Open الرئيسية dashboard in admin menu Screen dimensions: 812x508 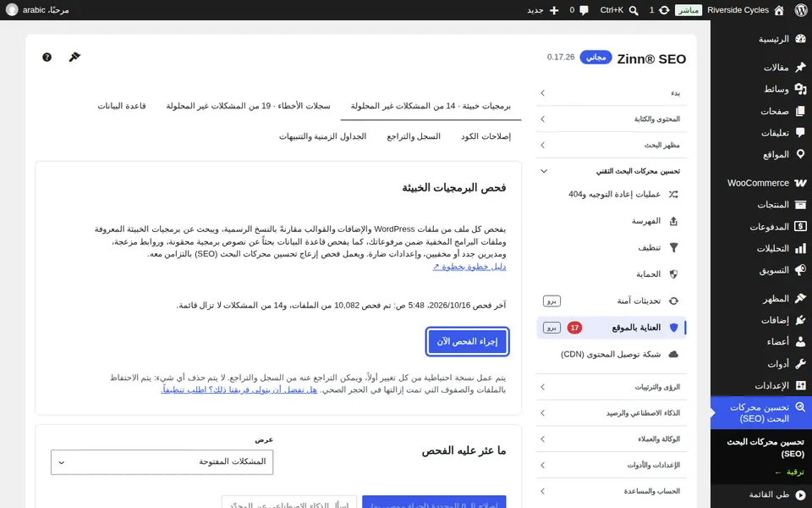point(761,39)
